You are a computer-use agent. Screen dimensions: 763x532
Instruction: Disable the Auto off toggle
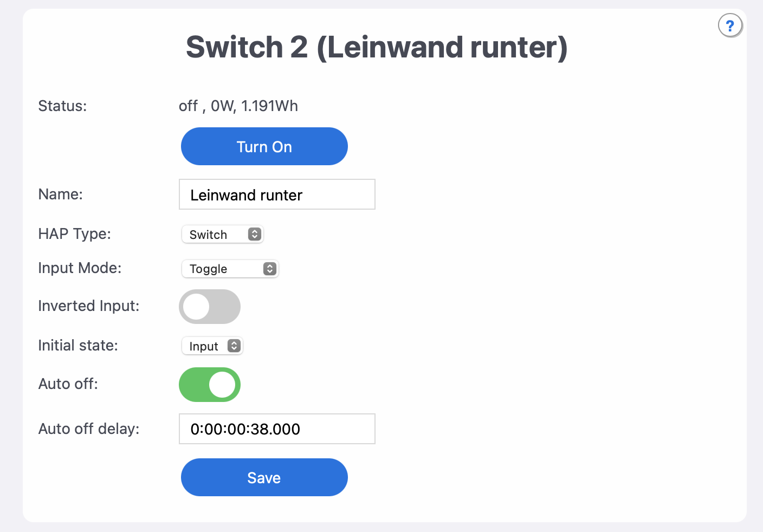(210, 385)
